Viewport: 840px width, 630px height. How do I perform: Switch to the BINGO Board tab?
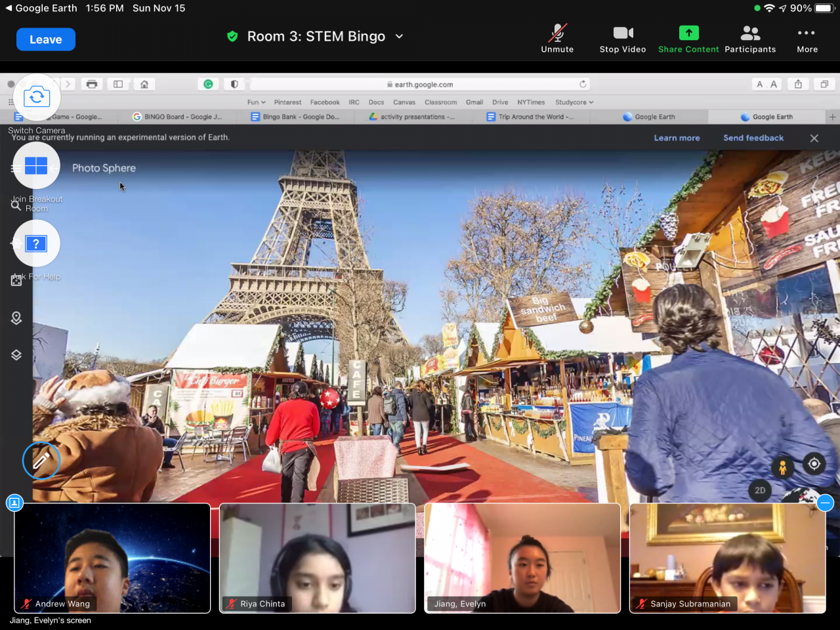[177, 117]
